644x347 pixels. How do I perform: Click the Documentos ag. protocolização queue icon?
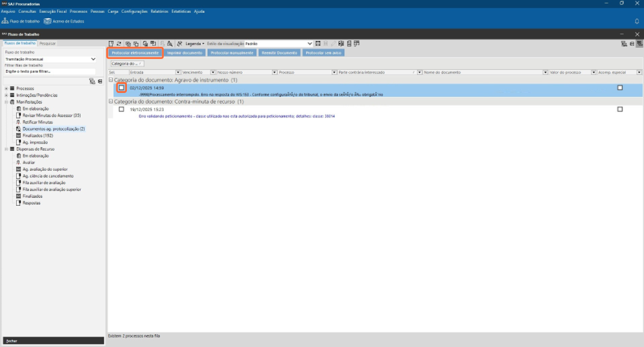coord(19,128)
